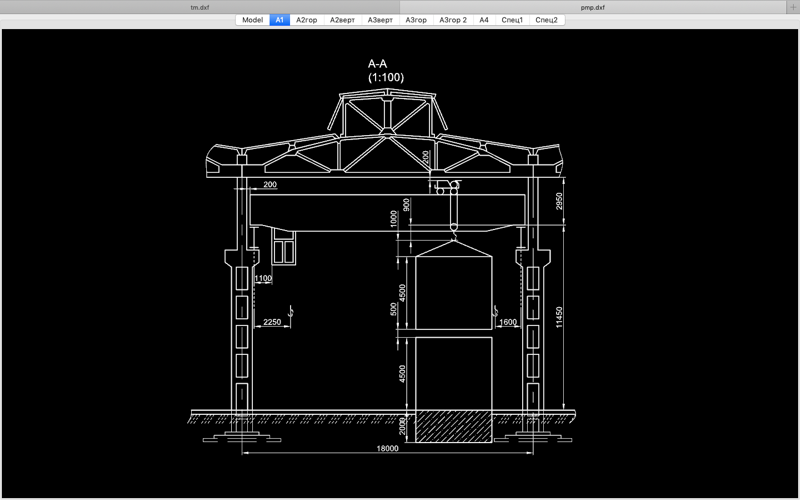Select the 18000 span dimension text
The image size is (800, 500).
pos(387,448)
